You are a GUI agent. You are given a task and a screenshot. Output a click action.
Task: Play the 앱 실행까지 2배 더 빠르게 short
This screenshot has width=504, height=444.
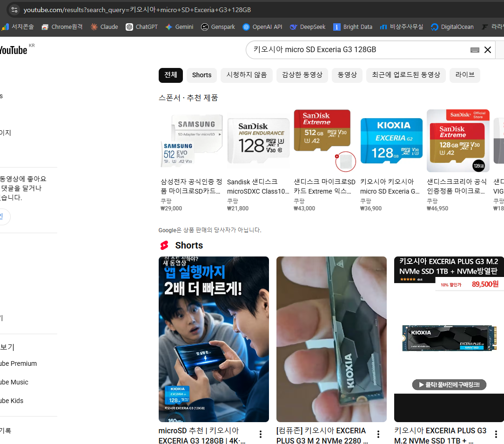coord(214,339)
